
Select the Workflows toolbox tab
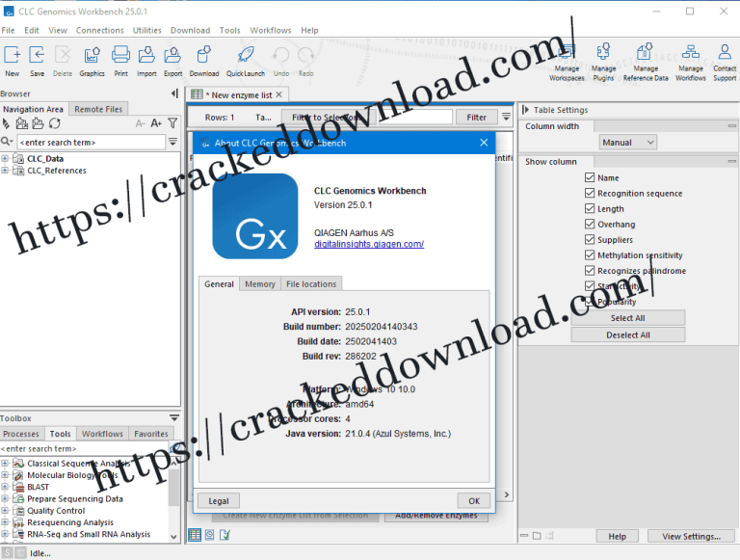pos(102,434)
